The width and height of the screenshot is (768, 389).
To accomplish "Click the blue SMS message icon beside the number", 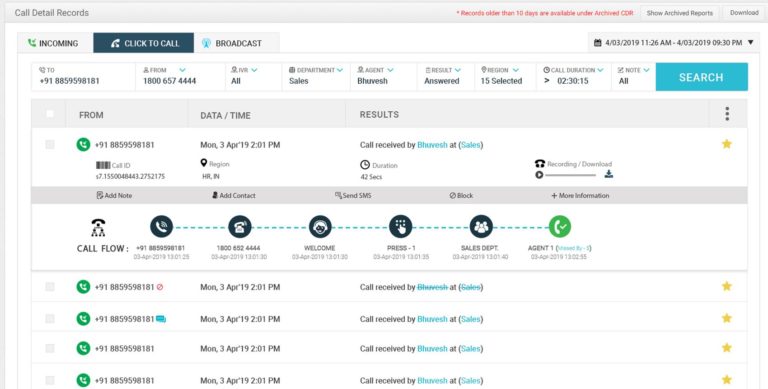I will click(x=161, y=319).
